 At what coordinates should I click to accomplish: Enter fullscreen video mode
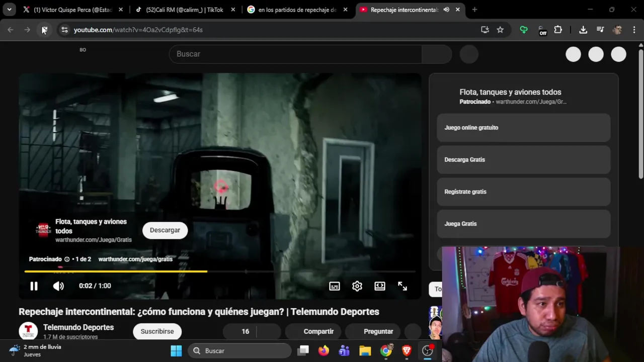point(403,286)
